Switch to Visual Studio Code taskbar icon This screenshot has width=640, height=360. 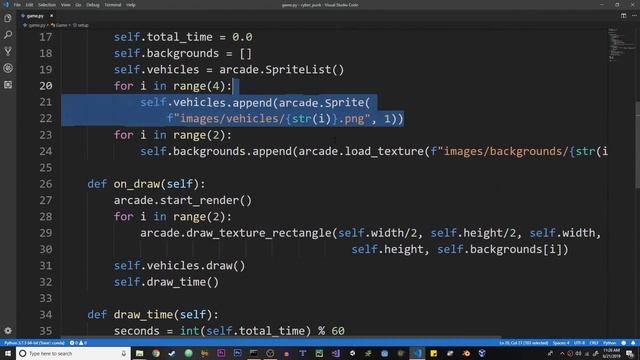click(417, 353)
